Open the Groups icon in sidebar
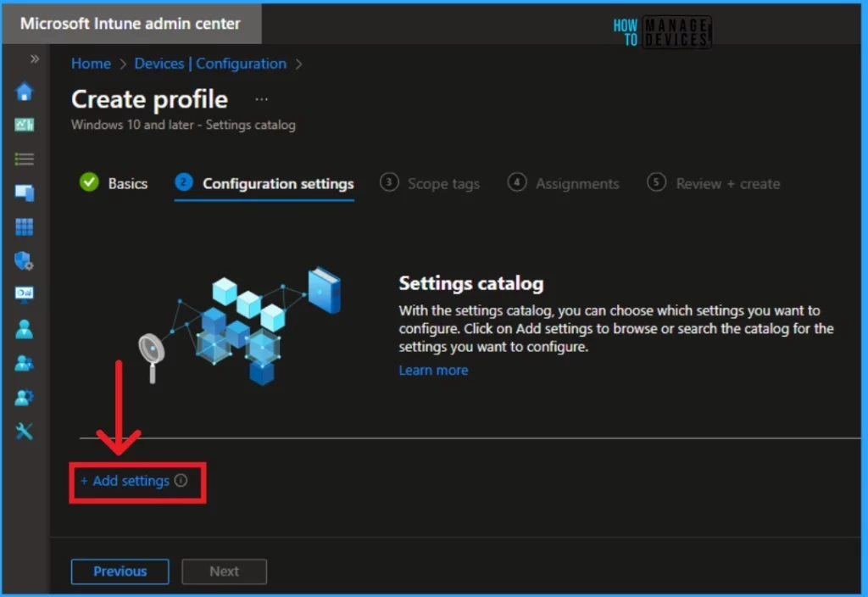 coord(24,363)
